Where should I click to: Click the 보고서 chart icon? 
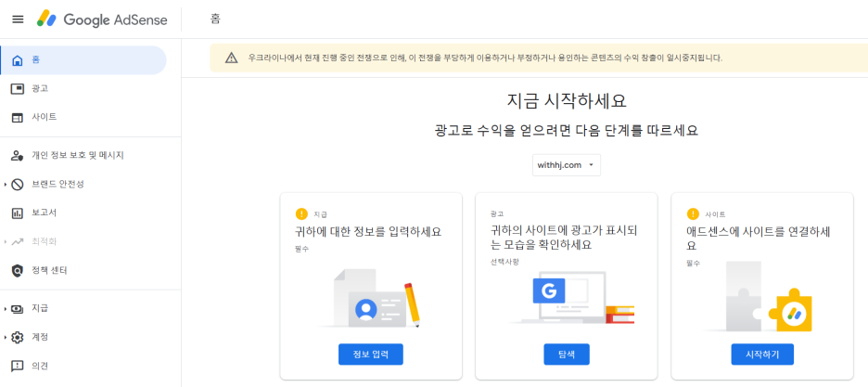click(x=18, y=213)
